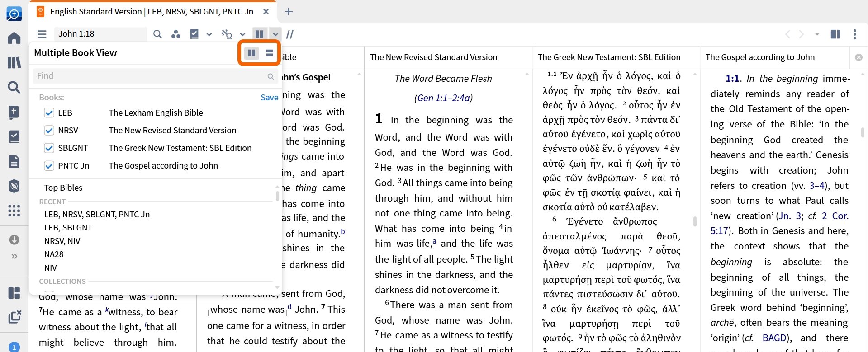
Task: Click The Gospel according to John column scrollbar
Action: (x=863, y=132)
